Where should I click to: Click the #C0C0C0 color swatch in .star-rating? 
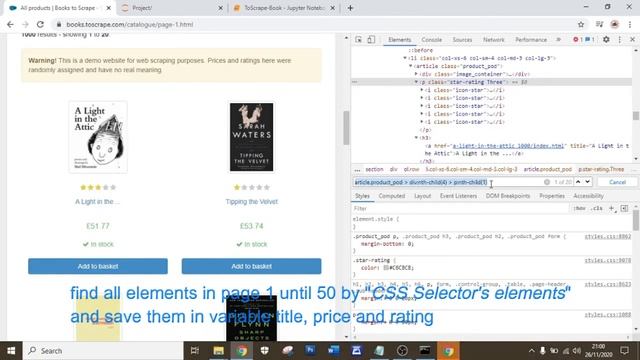pos(386,268)
